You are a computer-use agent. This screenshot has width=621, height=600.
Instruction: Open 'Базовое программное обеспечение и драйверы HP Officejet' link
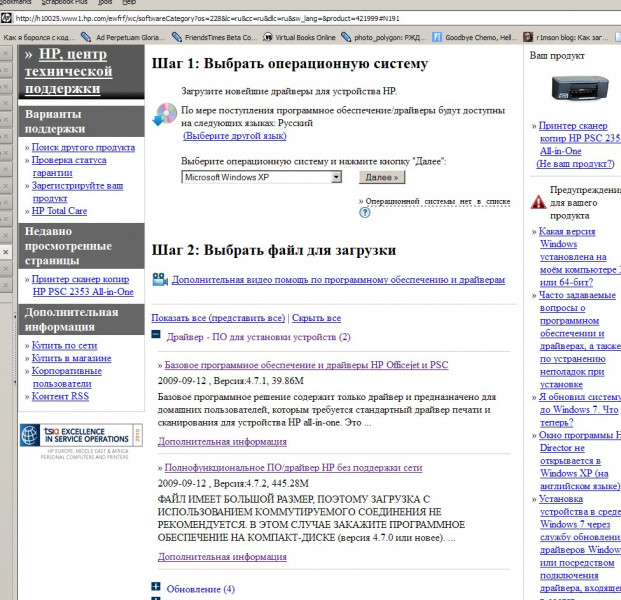(306, 365)
